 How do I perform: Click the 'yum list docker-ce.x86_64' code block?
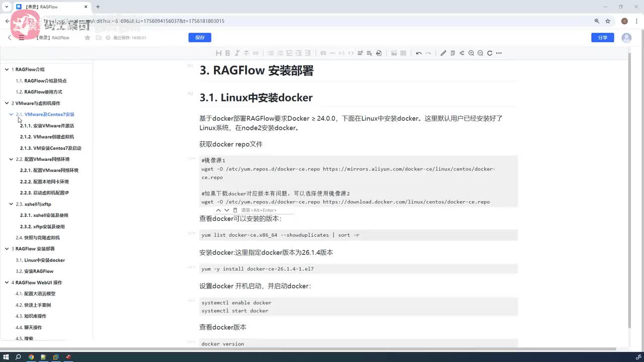click(x=358, y=235)
